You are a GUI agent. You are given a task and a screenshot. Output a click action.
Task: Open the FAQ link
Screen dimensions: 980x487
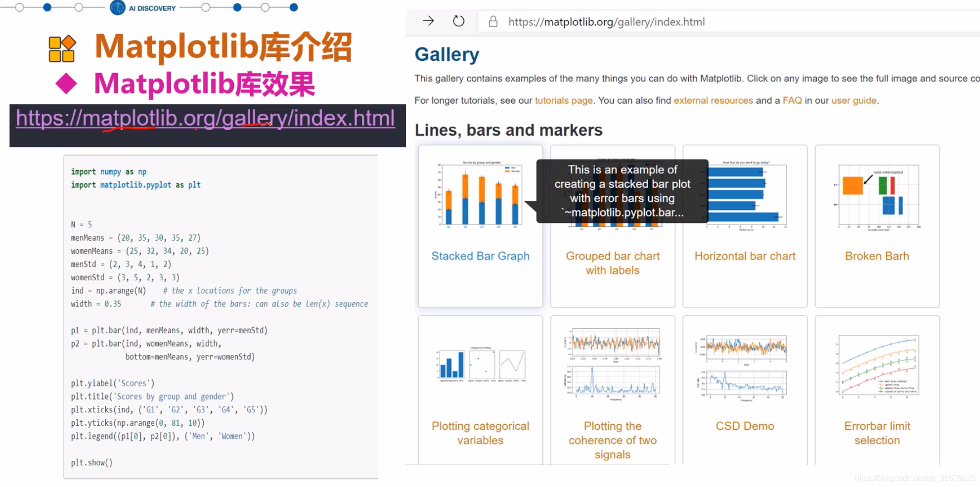tap(792, 100)
